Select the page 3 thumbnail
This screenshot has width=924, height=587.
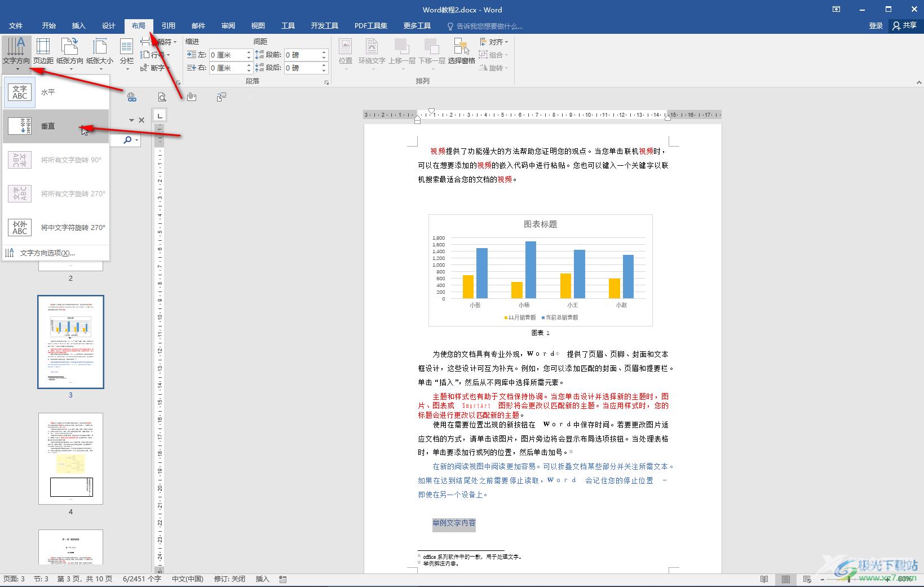pos(70,342)
